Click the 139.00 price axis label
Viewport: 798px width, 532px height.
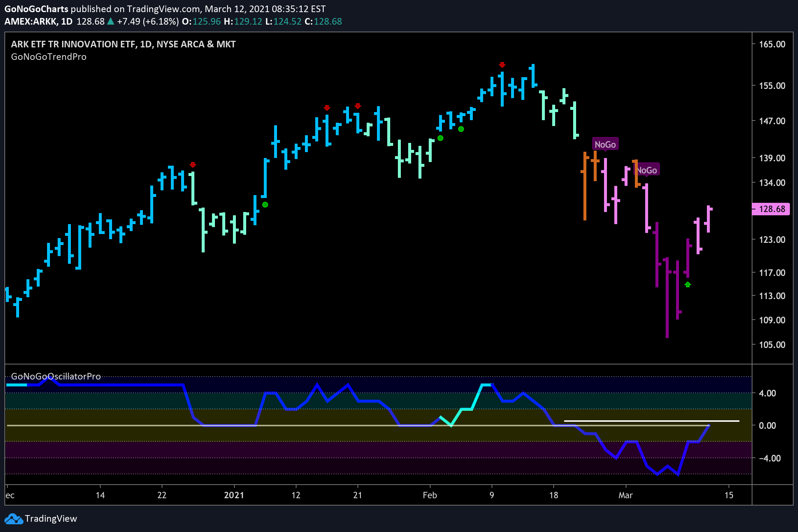click(x=772, y=158)
